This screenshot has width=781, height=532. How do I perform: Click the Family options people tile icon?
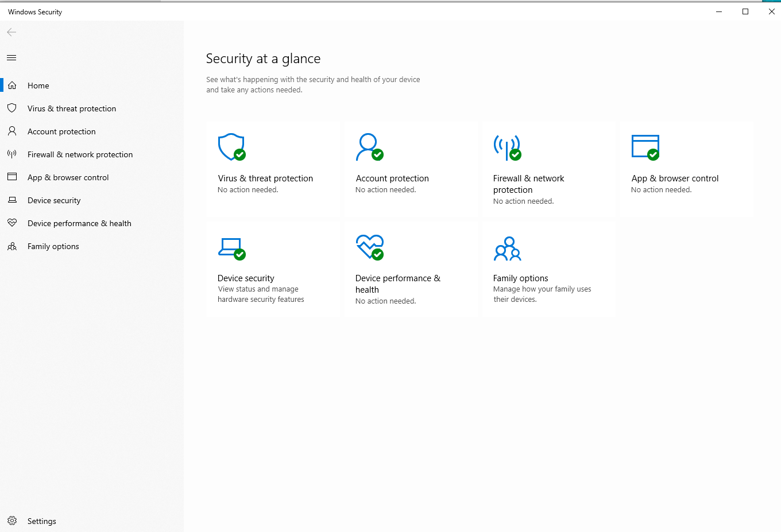click(x=507, y=248)
